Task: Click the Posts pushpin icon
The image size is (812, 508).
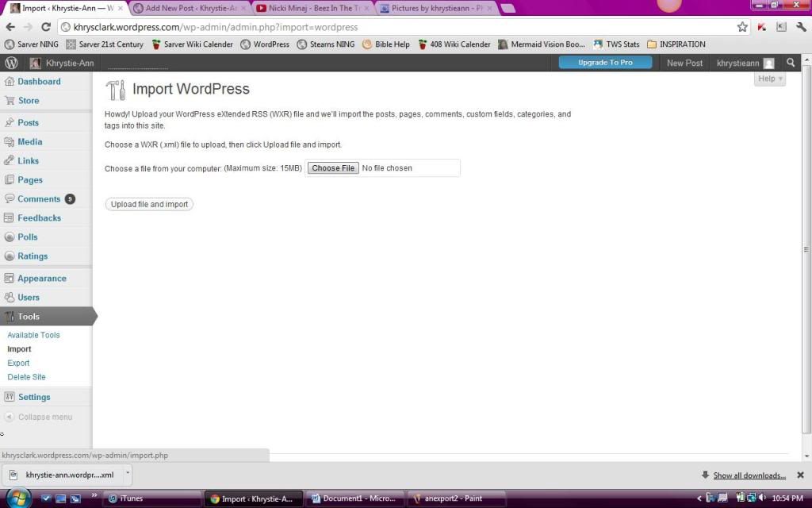Action: 9,122
